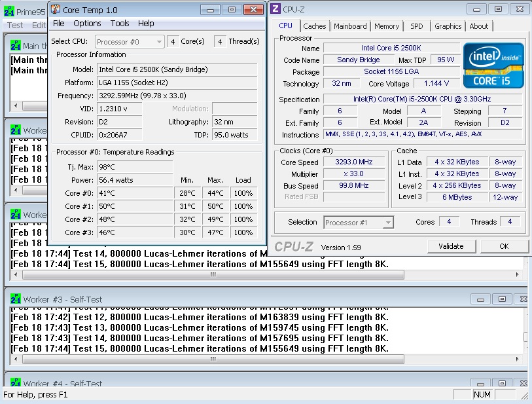Click the CPUID value 0x206A7

(x=120, y=135)
